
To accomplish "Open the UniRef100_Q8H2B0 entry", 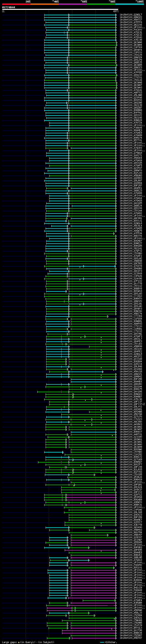I will pos(131,384).
